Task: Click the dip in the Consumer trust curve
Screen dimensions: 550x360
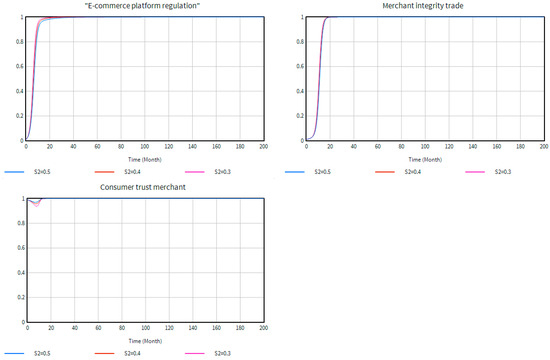Action: [36, 204]
